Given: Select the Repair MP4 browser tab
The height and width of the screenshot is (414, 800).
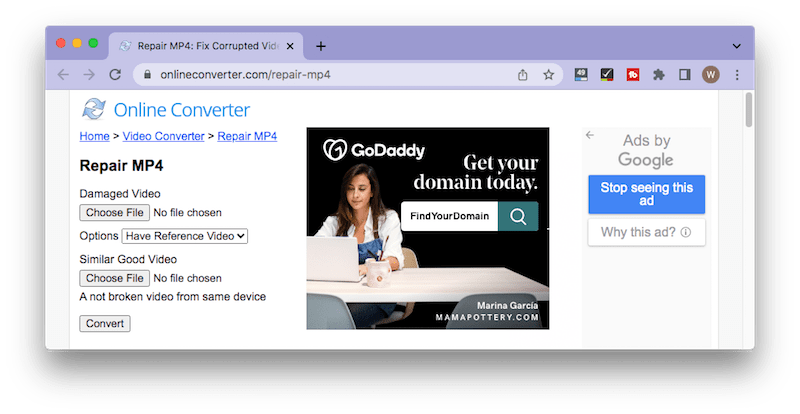Looking at the screenshot, I should point(206,46).
